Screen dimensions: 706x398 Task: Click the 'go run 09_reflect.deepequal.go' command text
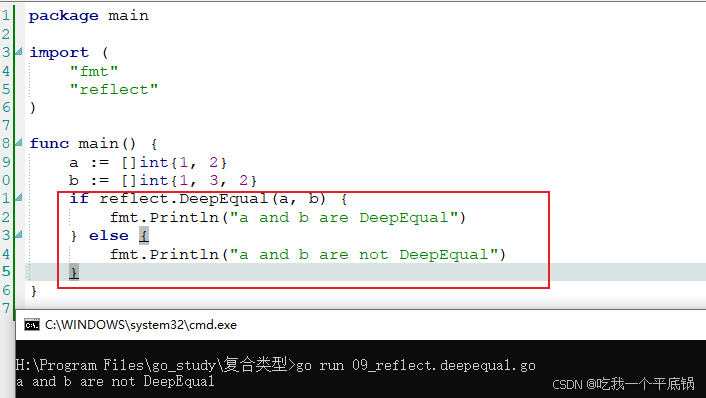tap(416, 366)
